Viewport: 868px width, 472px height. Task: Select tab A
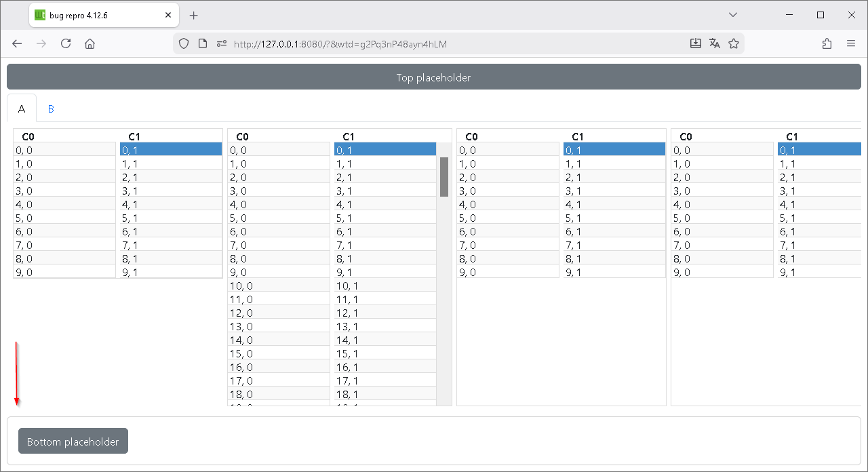(x=22, y=109)
